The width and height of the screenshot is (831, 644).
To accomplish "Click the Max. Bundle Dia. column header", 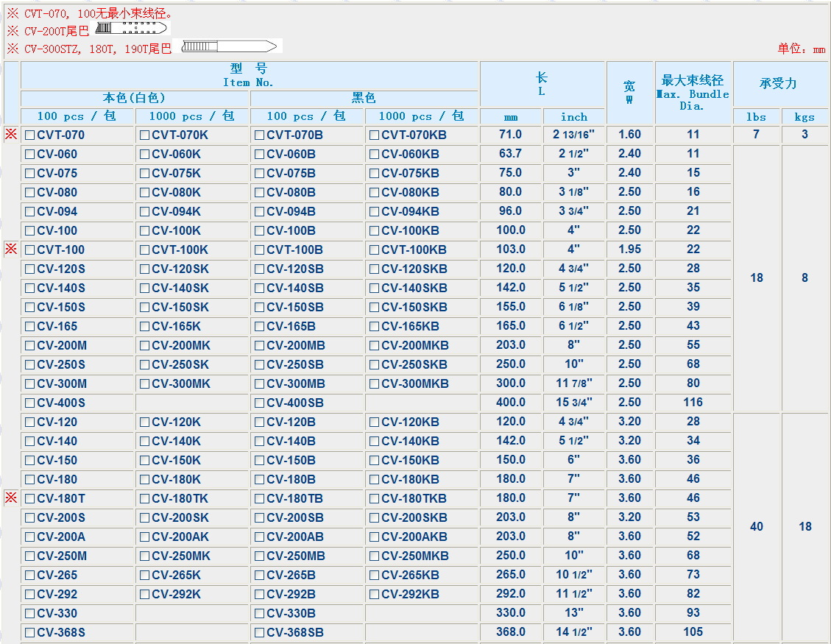I will tap(692, 92).
